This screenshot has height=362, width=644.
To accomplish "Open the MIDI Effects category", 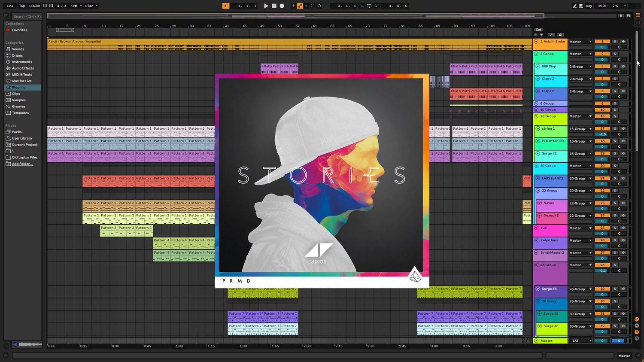I will [x=23, y=75].
